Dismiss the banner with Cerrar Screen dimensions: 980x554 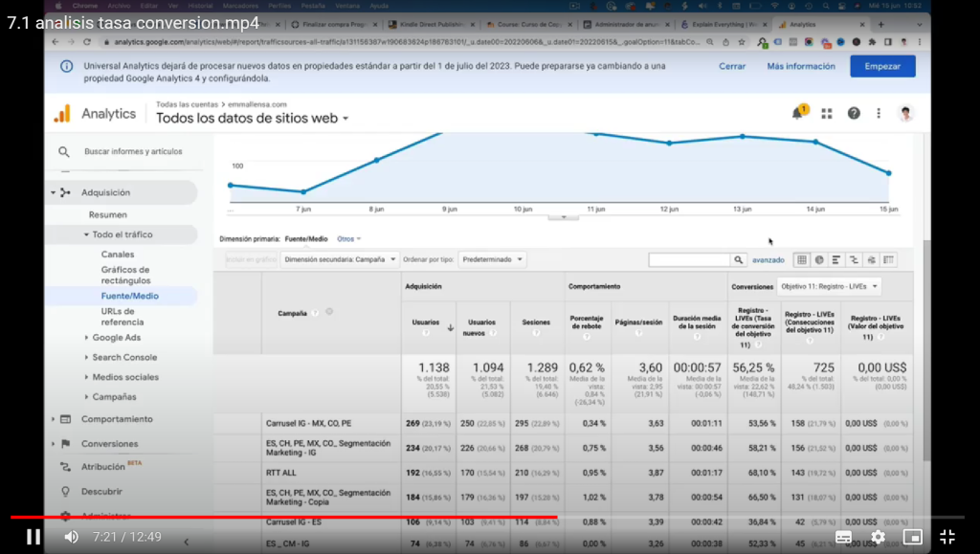732,66
